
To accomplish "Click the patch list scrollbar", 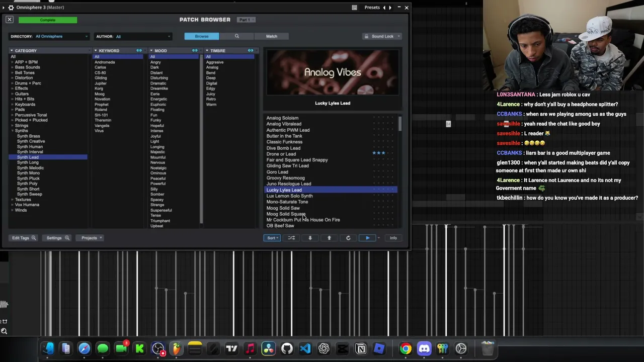I will click(x=400, y=125).
